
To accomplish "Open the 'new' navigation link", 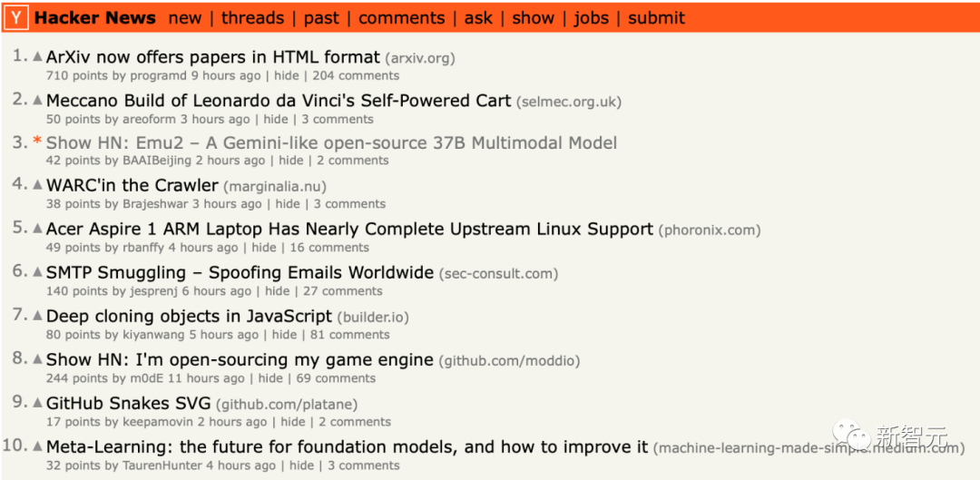I will 185,17.
